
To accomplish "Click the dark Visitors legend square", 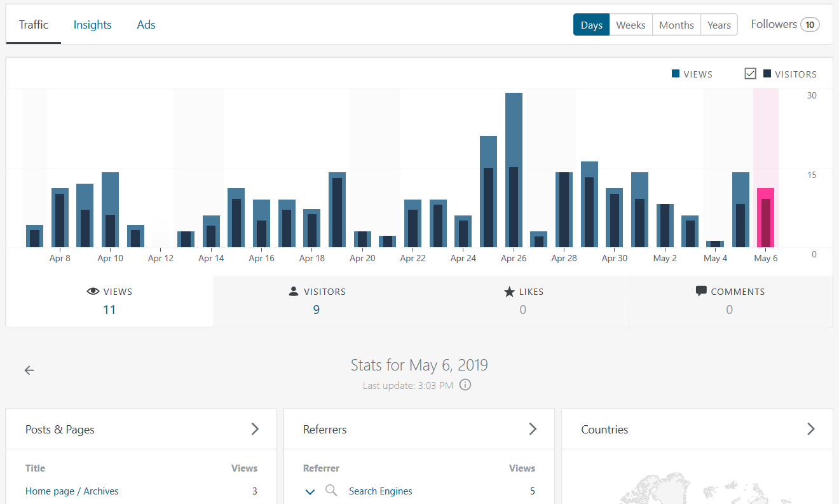I will pos(767,74).
